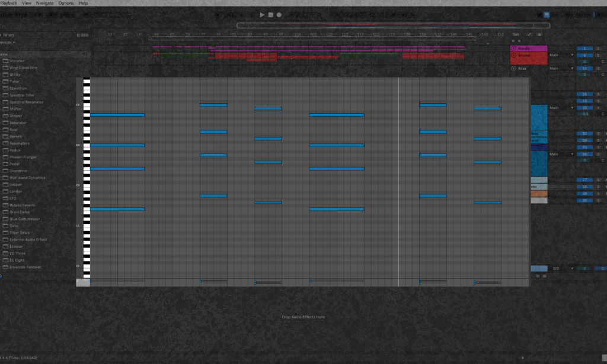Image resolution: width=607 pixels, height=364 pixels.
Task: Click the Record button in transport
Action: pos(279,15)
